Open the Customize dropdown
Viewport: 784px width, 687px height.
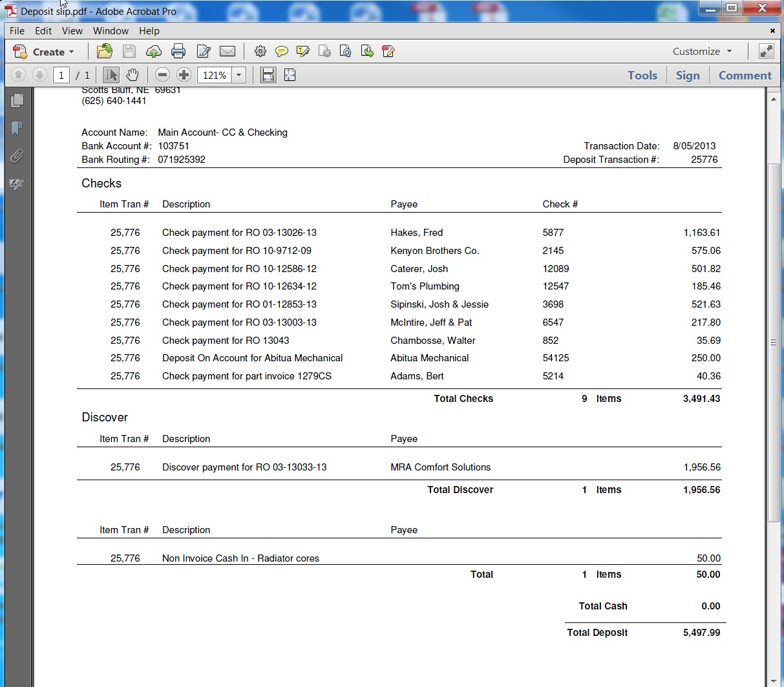(x=702, y=51)
